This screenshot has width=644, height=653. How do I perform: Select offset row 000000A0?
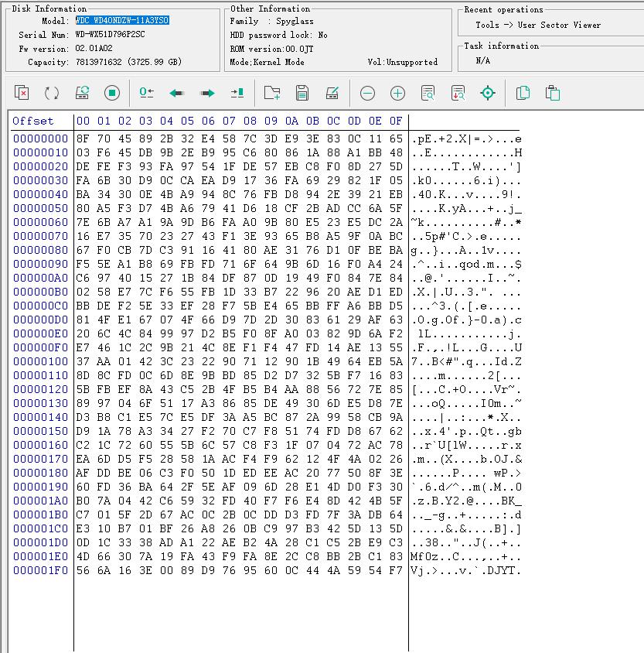(40, 278)
